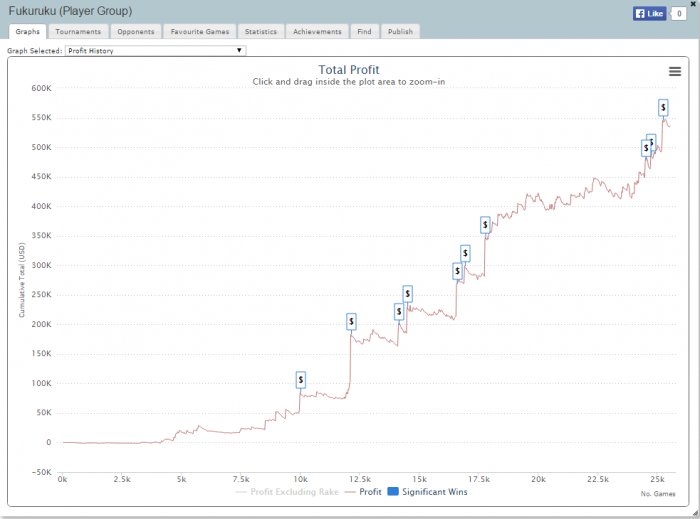Go to the Opponents tab
This screenshot has width=700, height=519.
click(136, 32)
